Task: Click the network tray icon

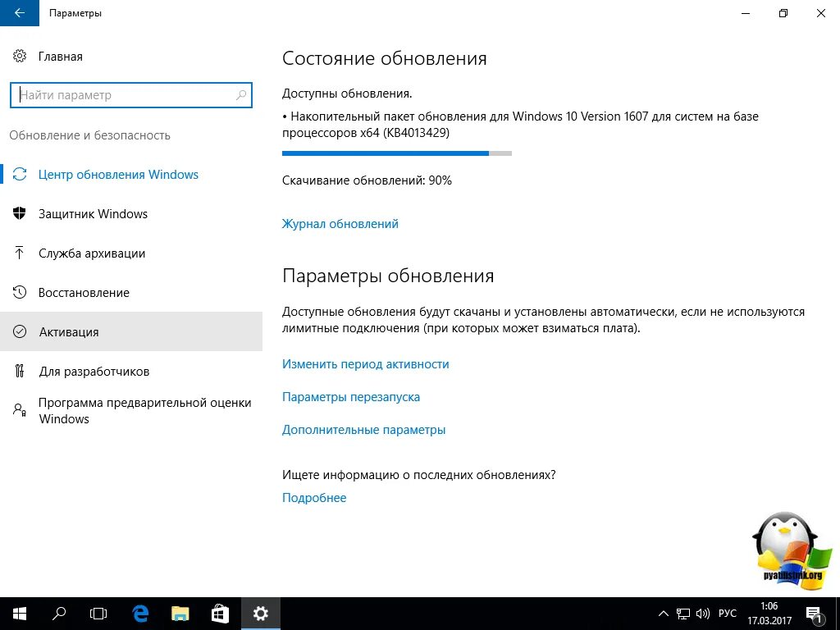Action: [683, 614]
